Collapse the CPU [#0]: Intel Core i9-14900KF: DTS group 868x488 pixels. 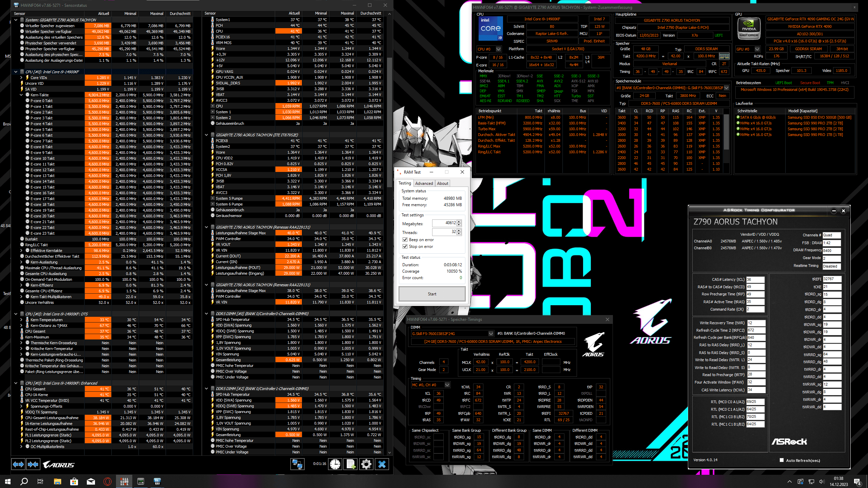coord(16,314)
